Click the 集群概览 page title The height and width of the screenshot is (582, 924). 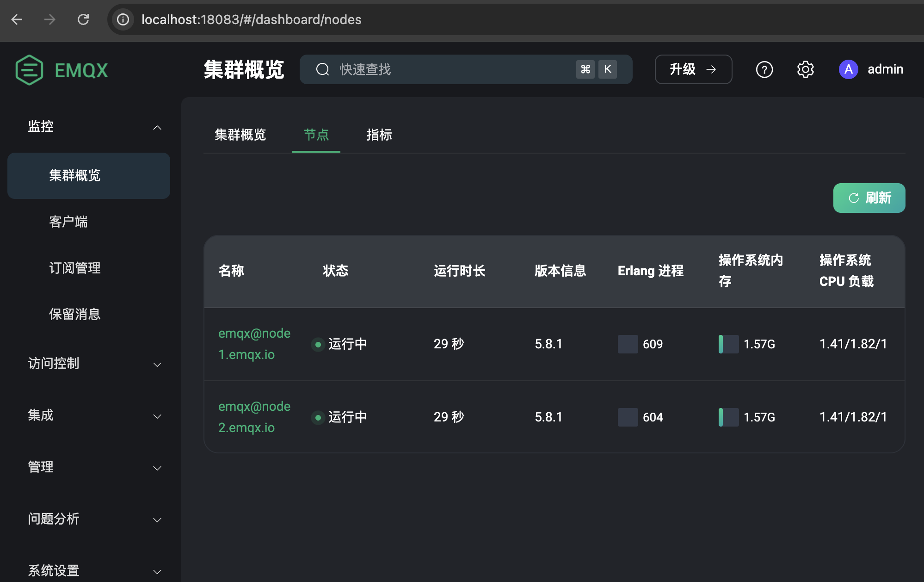244,70
